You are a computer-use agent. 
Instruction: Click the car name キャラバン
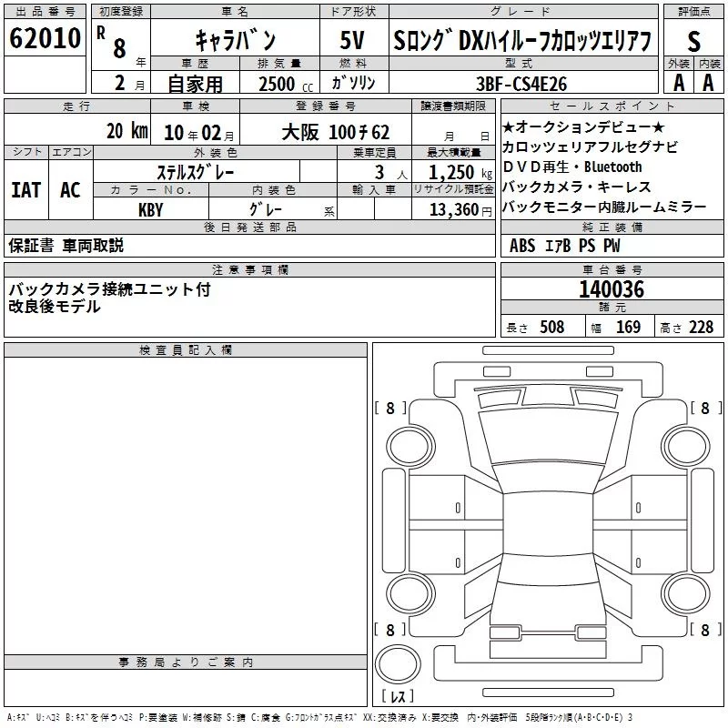(235, 41)
